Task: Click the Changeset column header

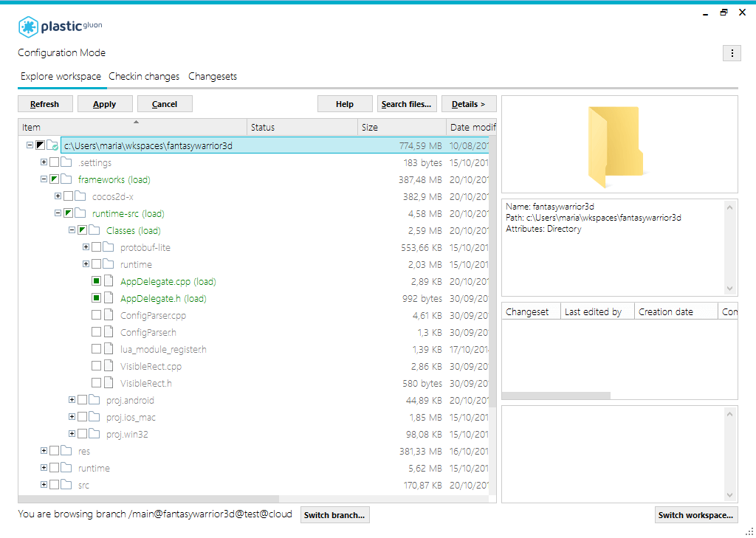Action: [x=532, y=312]
